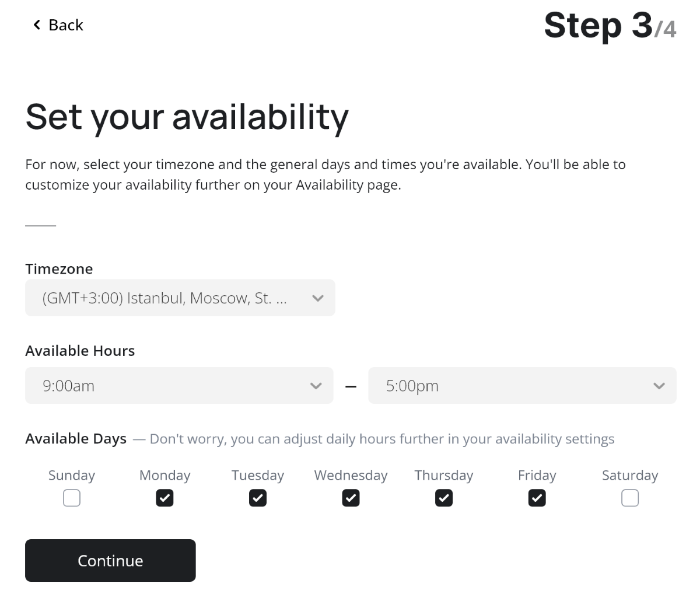The height and width of the screenshot is (611, 700).
Task: Click the Step 3/4 progress indicator
Action: click(610, 26)
